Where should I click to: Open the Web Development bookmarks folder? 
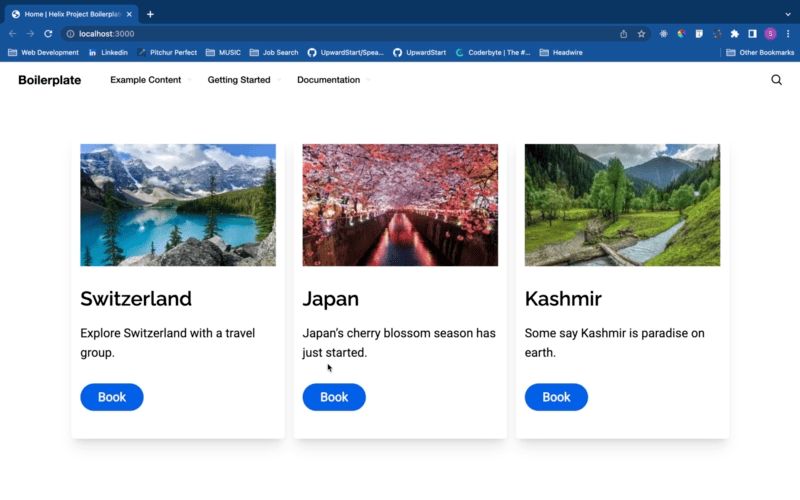click(43, 52)
